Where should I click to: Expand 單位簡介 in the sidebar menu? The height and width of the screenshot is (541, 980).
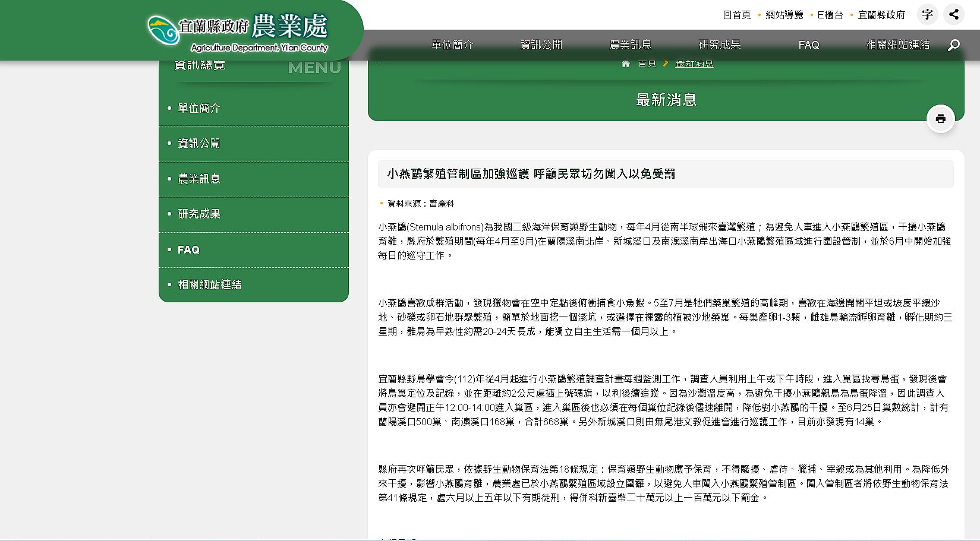[x=199, y=108]
